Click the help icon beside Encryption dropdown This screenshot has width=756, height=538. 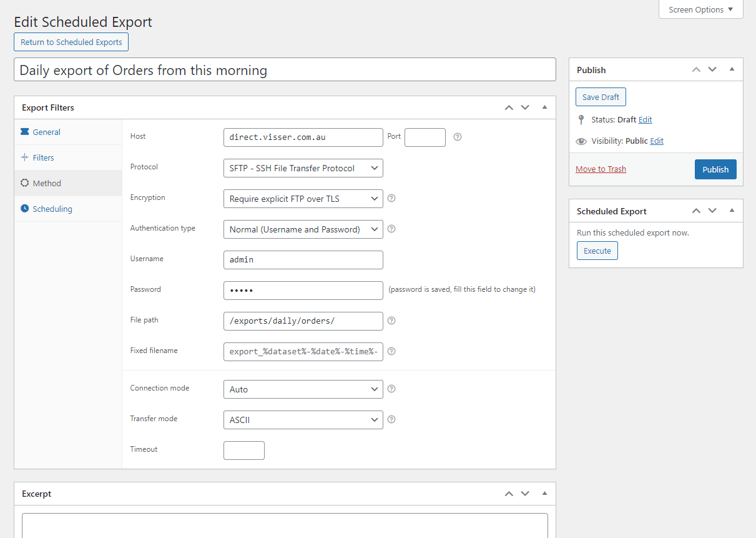coord(392,198)
